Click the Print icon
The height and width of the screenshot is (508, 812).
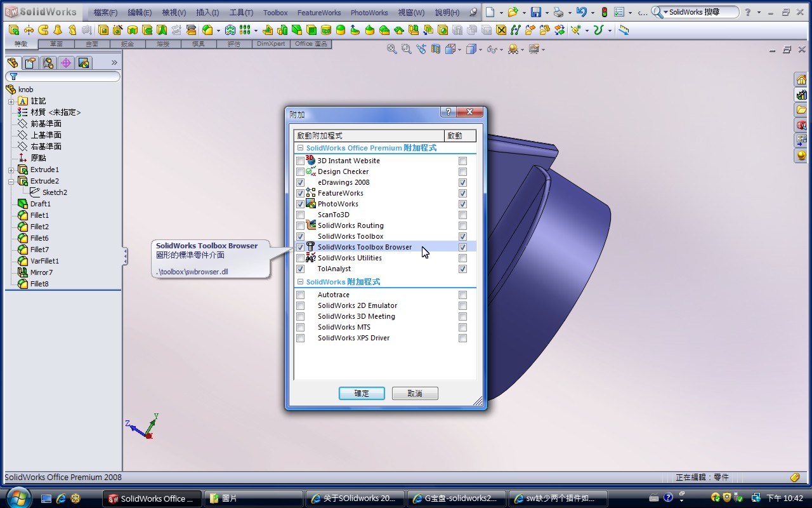click(558, 12)
